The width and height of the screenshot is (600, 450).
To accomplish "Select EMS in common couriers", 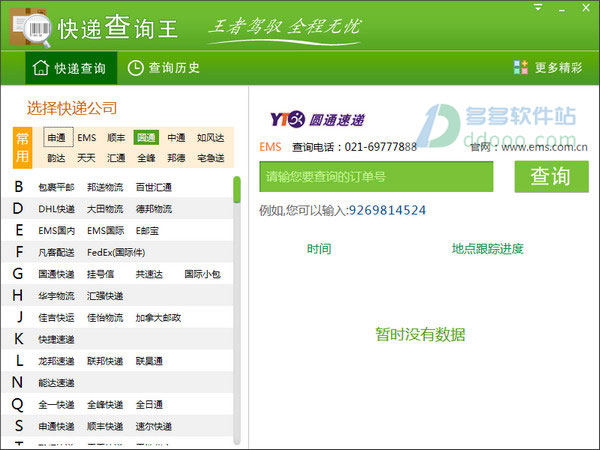I will (86, 137).
